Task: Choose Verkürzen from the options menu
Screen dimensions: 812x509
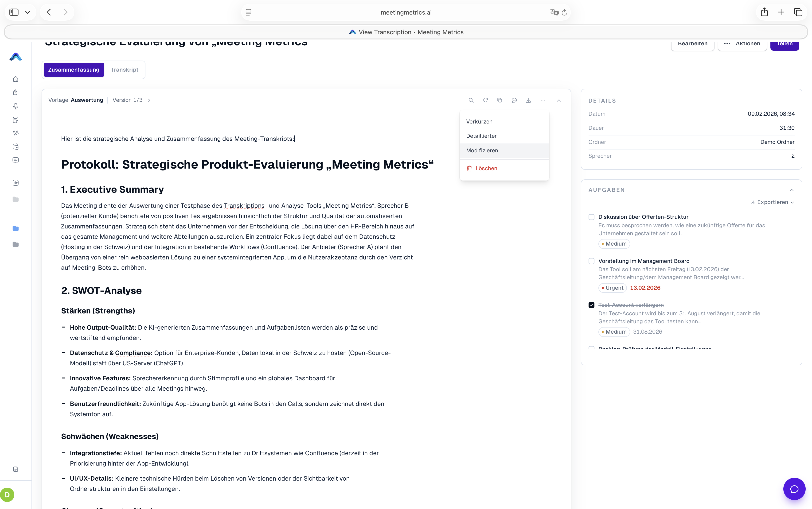Action: click(504, 122)
